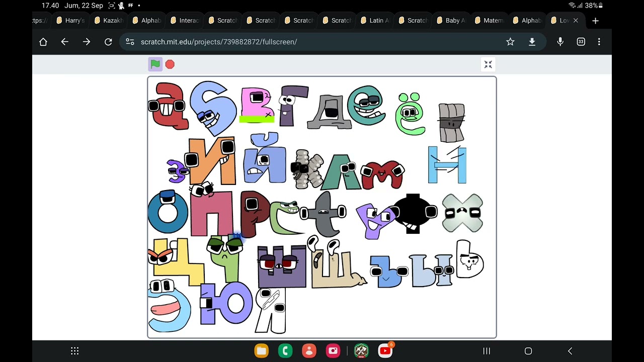Open a new browser tab
The image size is (644, 362).
point(595,21)
